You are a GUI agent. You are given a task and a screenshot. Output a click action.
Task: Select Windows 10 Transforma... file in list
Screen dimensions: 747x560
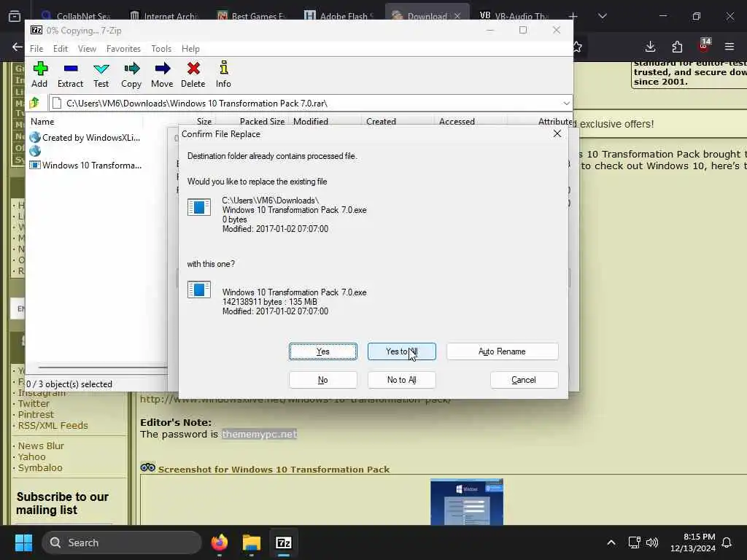click(86, 166)
